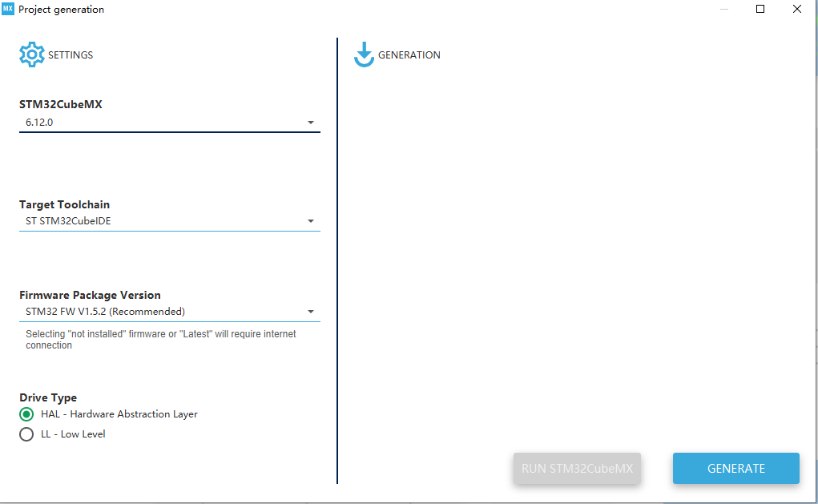Image resolution: width=818 pixels, height=504 pixels.
Task: Open the Target Toolchain dropdown arrow
Action: 312,220
